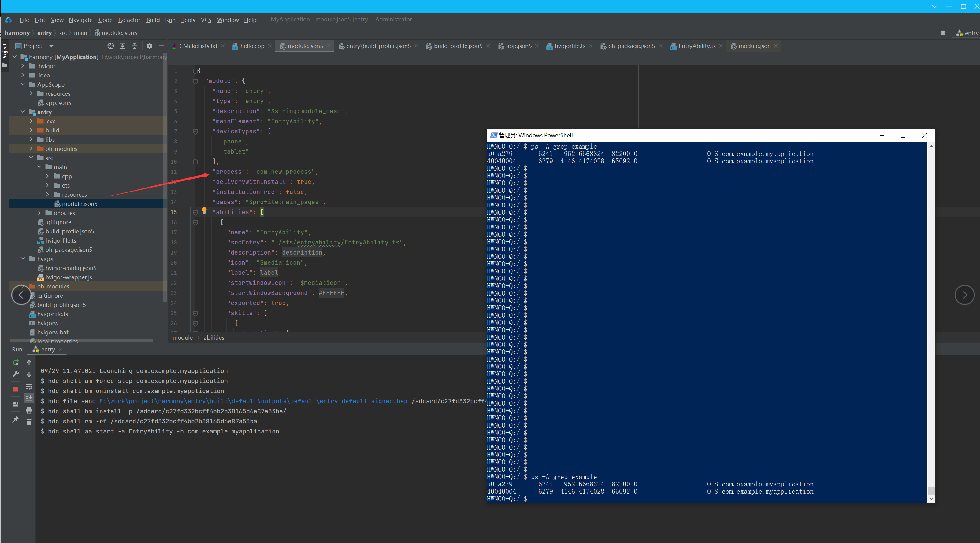Image resolution: width=980 pixels, height=543 pixels.
Task: Switch to the EntryAbility.ts tab
Action: (696, 46)
